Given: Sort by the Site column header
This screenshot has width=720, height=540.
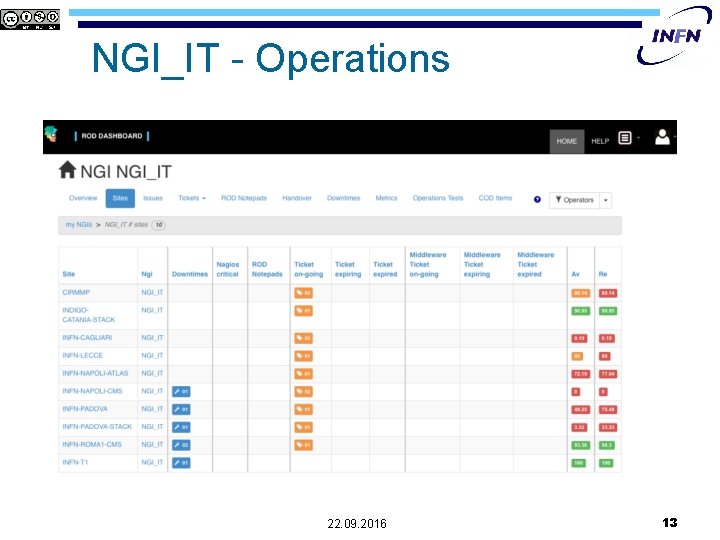Looking at the screenshot, I should click(69, 274).
